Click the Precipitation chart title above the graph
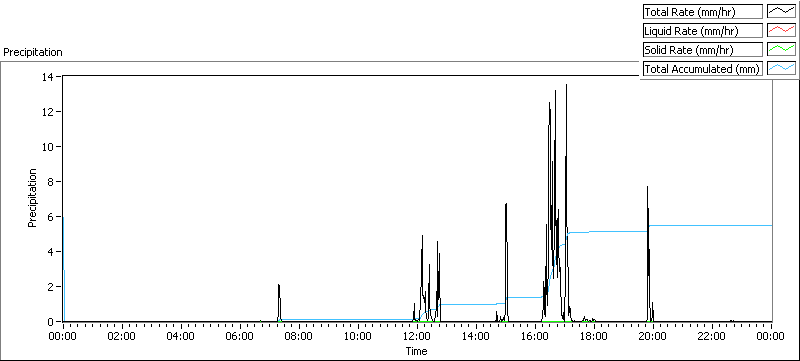 point(33,52)
